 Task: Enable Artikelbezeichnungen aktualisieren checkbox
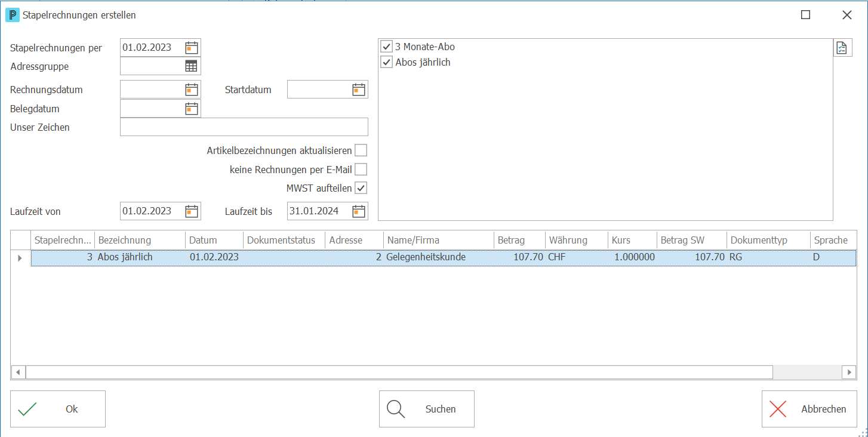tap(361, 150)
